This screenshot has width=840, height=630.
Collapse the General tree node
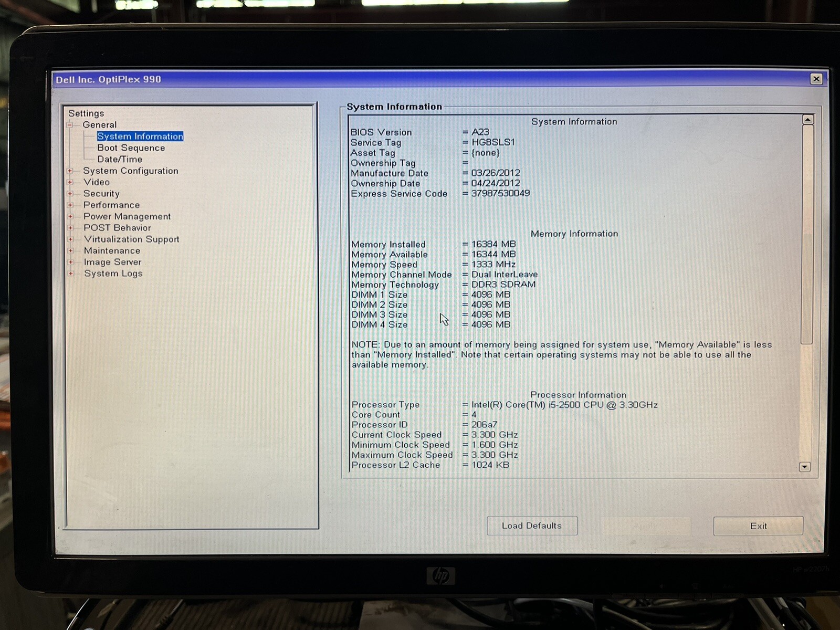point(70,125)
